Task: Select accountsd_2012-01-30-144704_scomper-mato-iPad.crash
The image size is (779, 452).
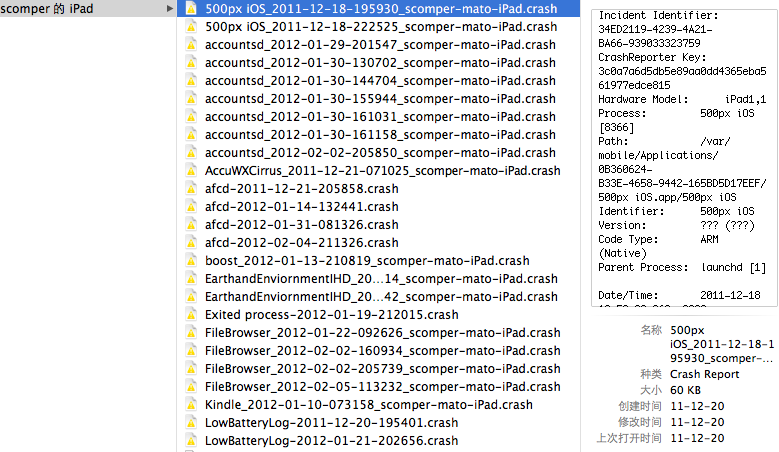Action: pyautogui.click(x=380, y=80)
